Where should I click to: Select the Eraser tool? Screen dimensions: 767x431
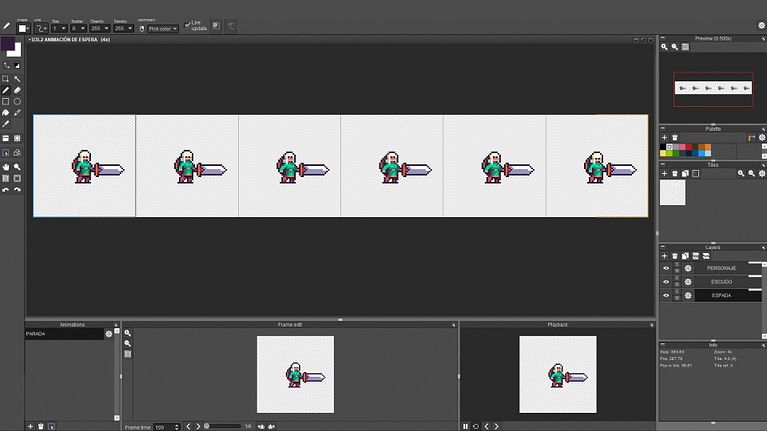(18, 90)
